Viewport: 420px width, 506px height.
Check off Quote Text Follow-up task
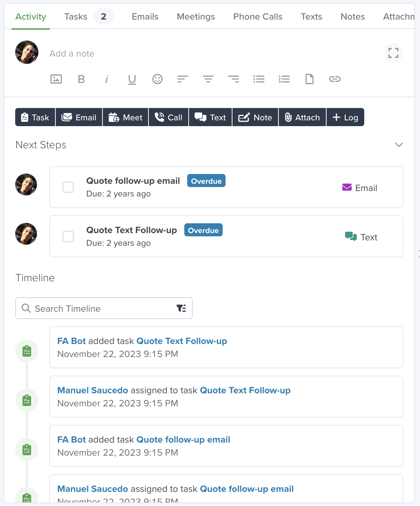coord(68,236)
